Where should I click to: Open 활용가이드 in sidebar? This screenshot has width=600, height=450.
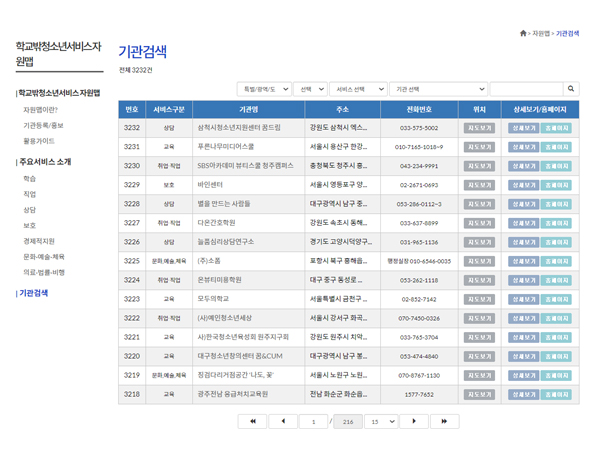coord(39,141)
